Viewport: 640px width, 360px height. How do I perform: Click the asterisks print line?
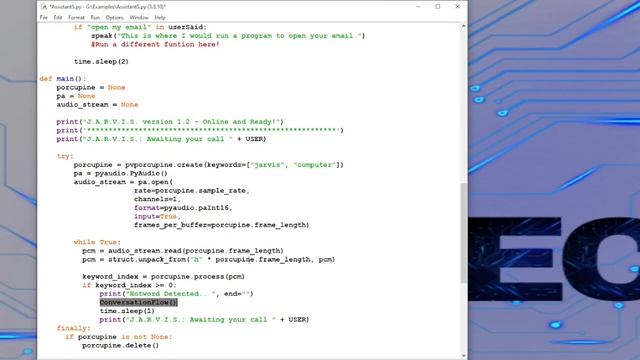point(200,130)
